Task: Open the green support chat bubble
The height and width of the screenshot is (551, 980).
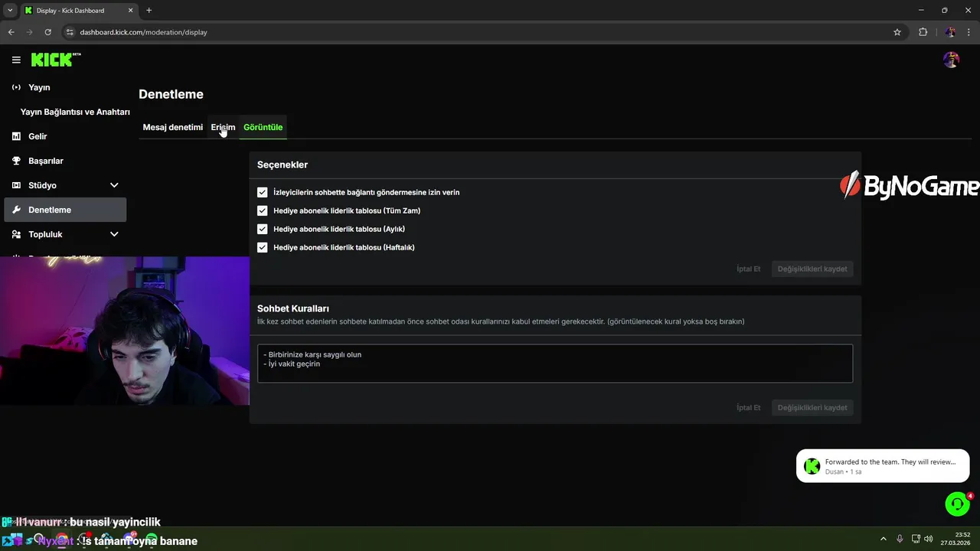Action: click(x=957, y=504)
